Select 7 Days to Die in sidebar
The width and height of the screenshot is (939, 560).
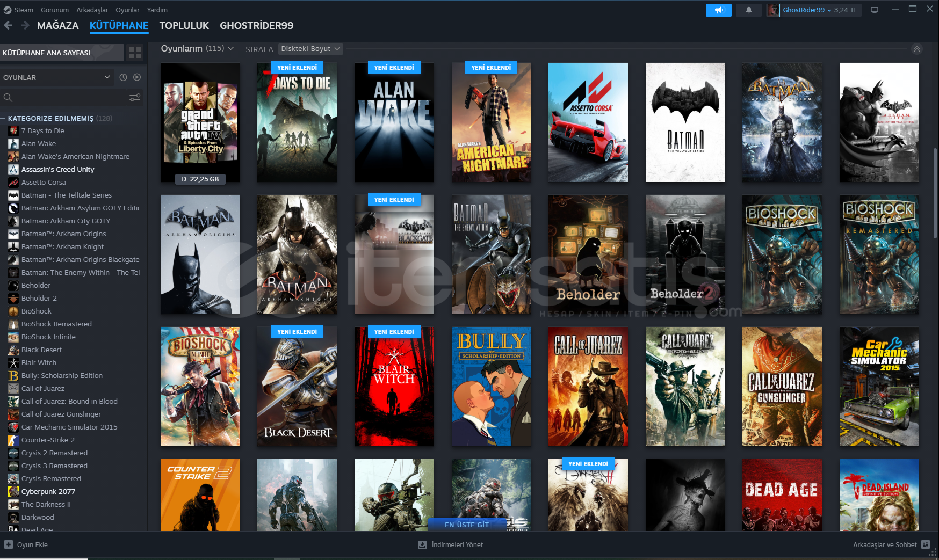[x=73, y=130]
